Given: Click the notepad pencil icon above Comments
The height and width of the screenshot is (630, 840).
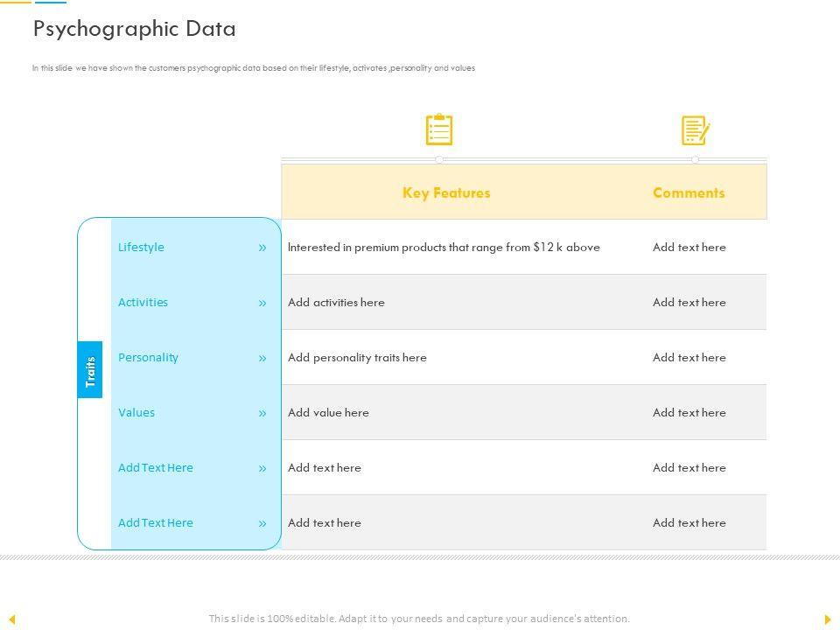Looking at the screenshot, I should [x=695, y=130].
